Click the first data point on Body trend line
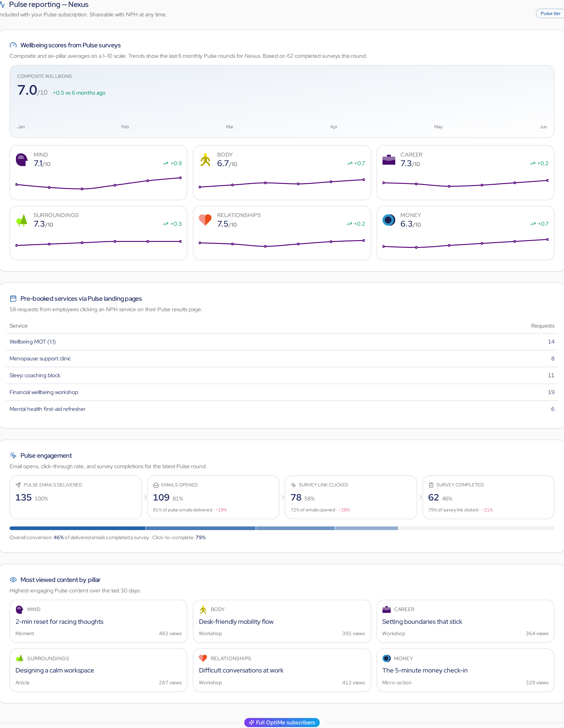The width and height of the screenshot is (564, 728). [x=200, y=187]
